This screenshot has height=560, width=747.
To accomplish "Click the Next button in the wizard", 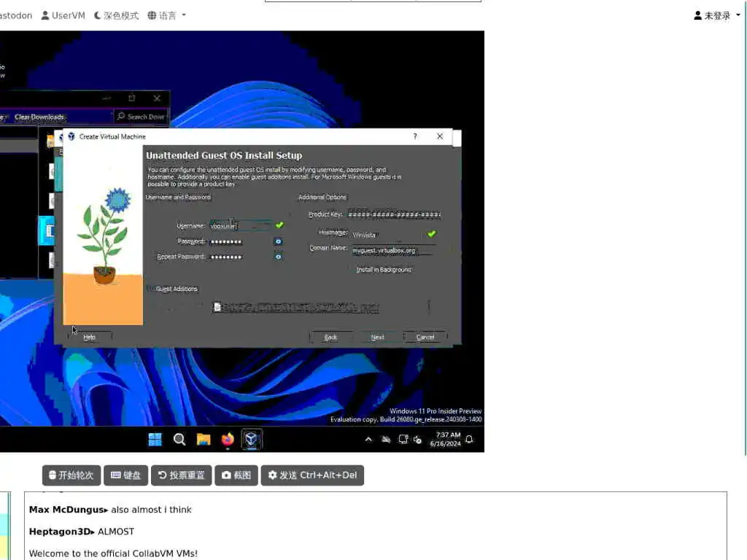I will pos(377,337).
